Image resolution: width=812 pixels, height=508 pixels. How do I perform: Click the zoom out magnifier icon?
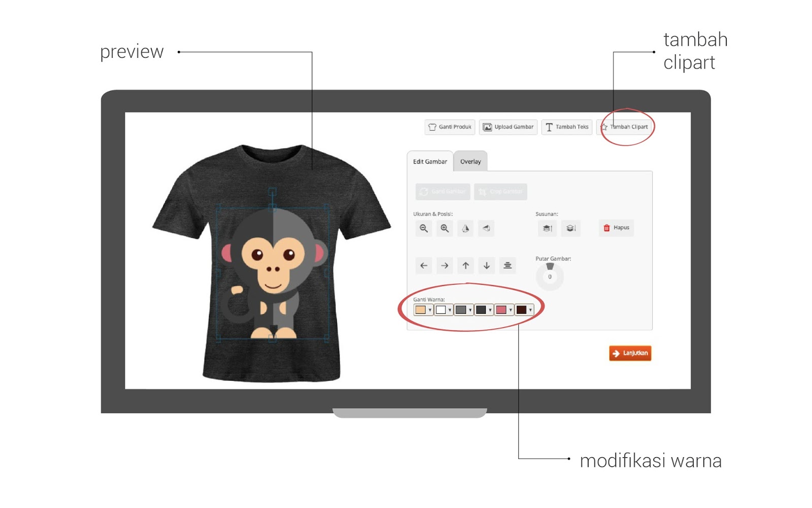pos(424,228)
